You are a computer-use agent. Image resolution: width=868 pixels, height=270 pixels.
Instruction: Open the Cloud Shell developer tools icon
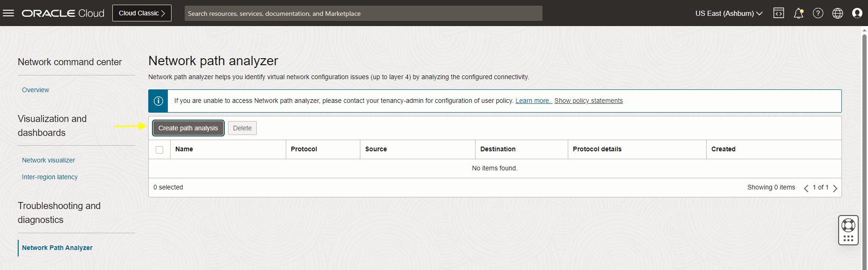[x=778, y=13]
